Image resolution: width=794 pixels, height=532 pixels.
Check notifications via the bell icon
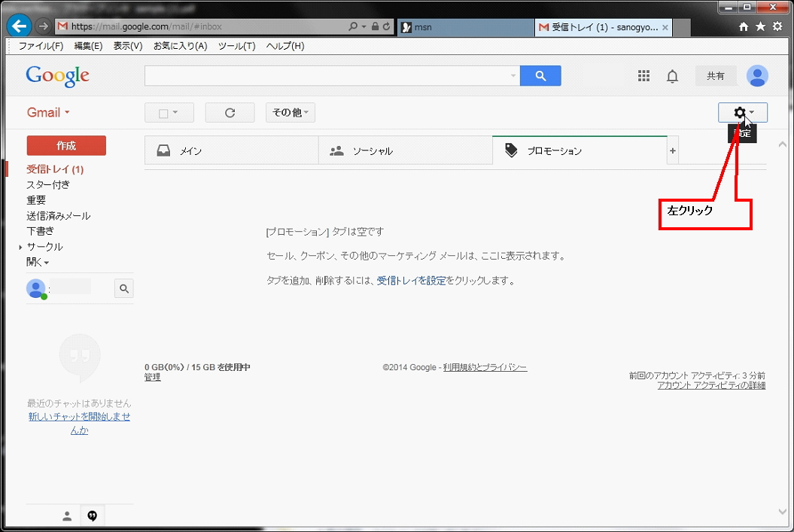(672, 75)
